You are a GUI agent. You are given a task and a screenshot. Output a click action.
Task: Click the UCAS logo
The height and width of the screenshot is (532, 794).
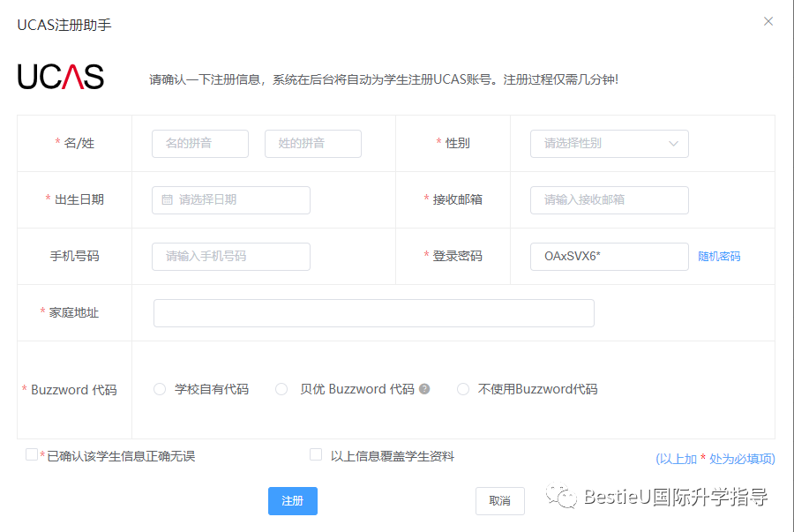click(61, 77)
